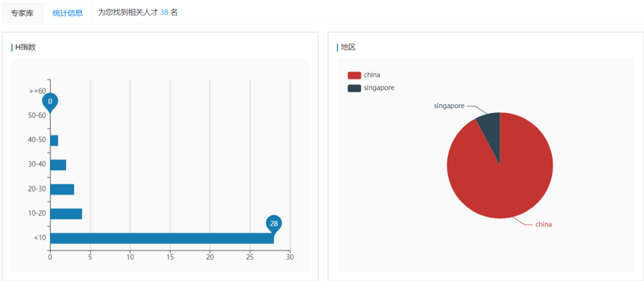This screenshot has width=644, height=281.
Task: Select the <10 bar in H指数 chart
Action: point(162,238)
